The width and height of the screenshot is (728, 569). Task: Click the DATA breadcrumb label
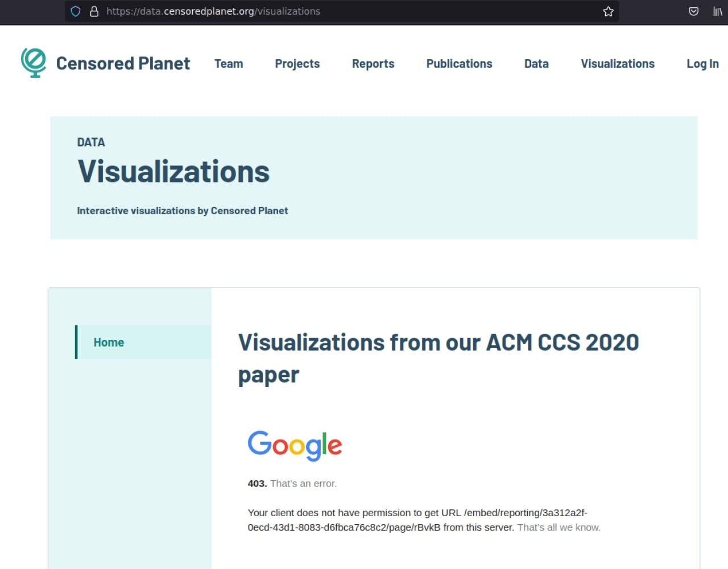pos(91,142)
